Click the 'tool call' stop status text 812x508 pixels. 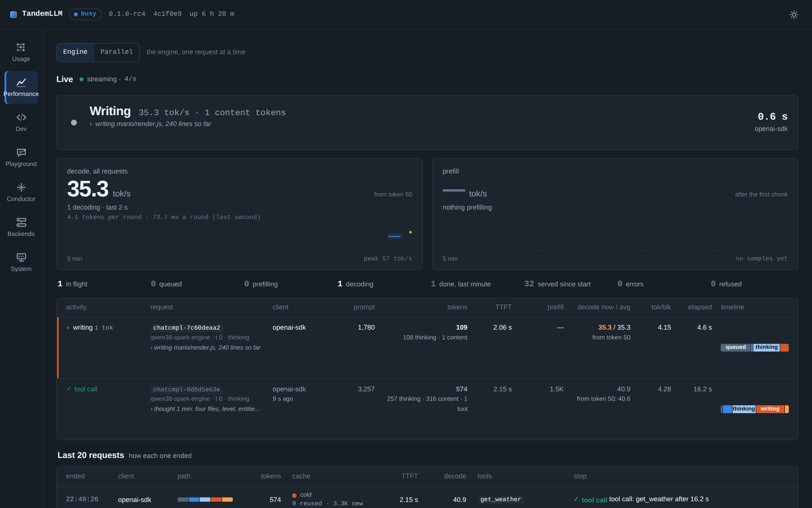click(x=594, y=500)
